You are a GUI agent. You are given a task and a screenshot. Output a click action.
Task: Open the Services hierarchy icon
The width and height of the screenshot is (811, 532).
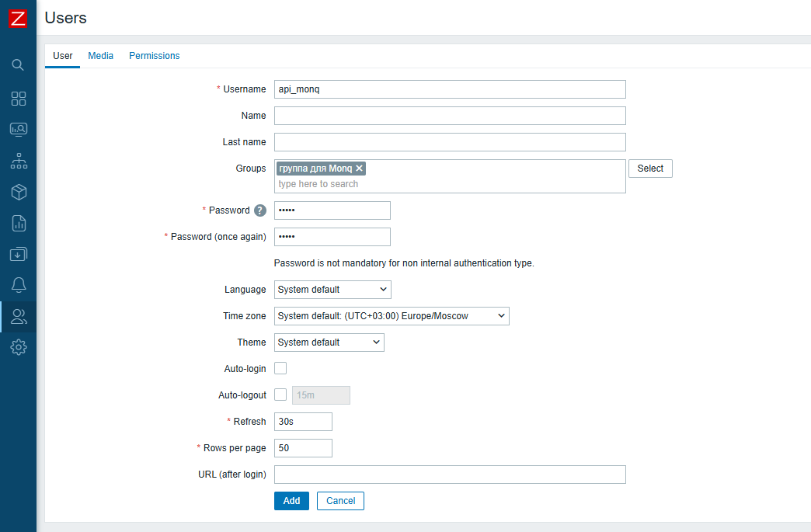coord(18,162)
